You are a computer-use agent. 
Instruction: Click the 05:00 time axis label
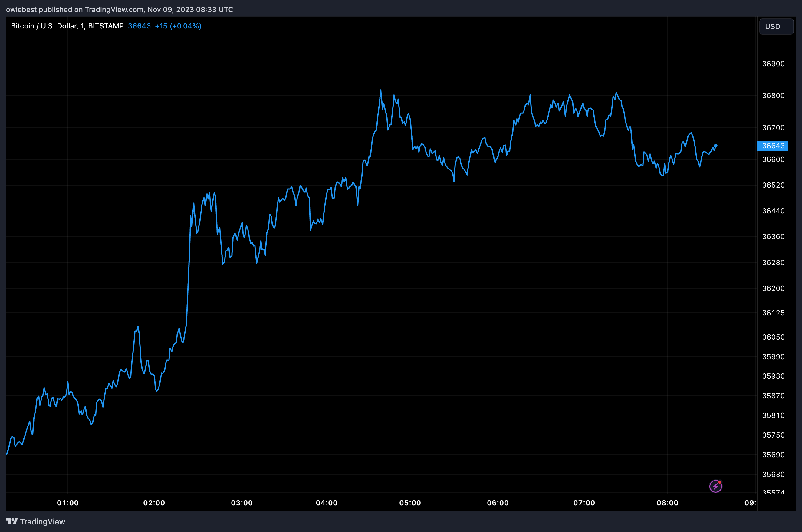(410, 503)
